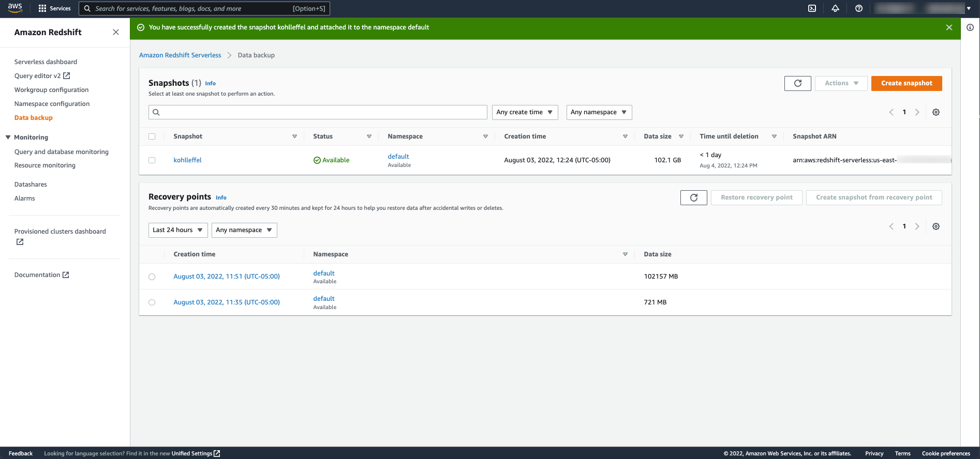Open Snapshots table settings gear
Image resolution: width=980 pixels, height=459 pixels.
(x=936, y=112)
